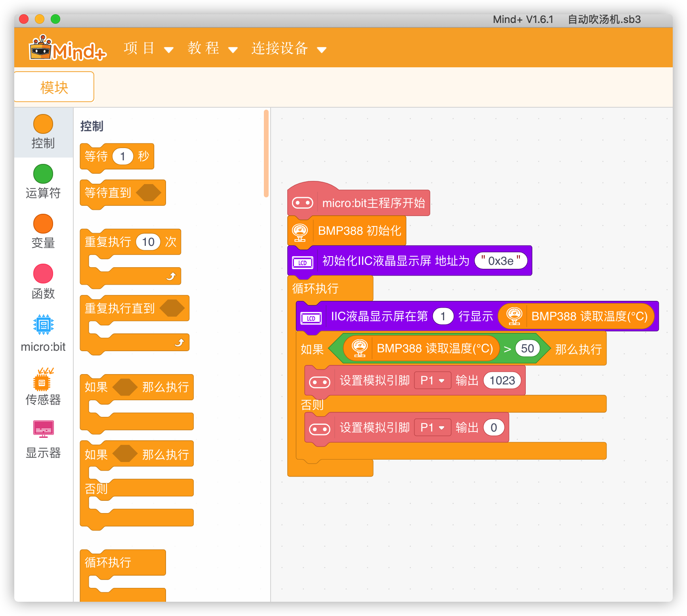The height and width of the screenshot is (616, 687).
Task: Open the 教程 menu
Action: [x=204, y=48]
